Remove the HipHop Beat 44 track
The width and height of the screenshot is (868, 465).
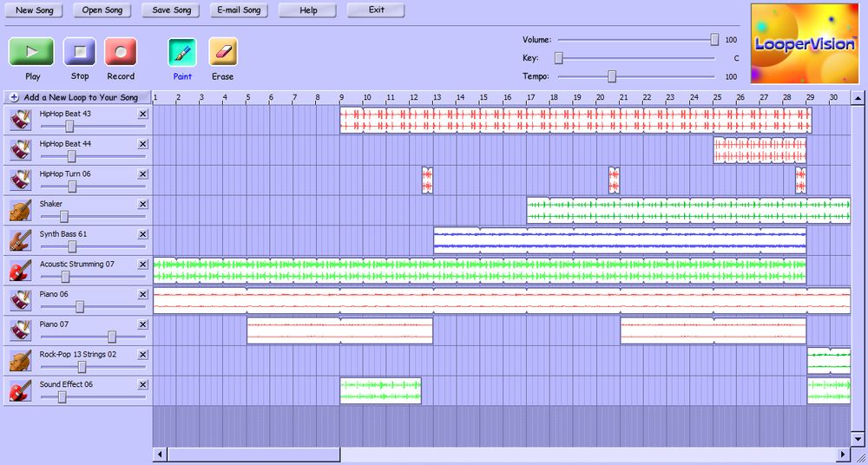143,144
